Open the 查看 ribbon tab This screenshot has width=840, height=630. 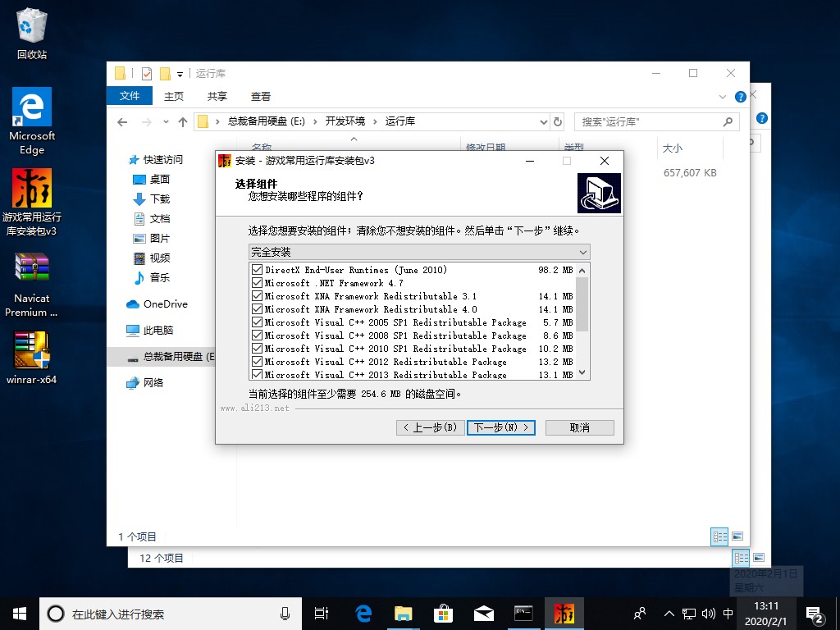coord(261,97)
